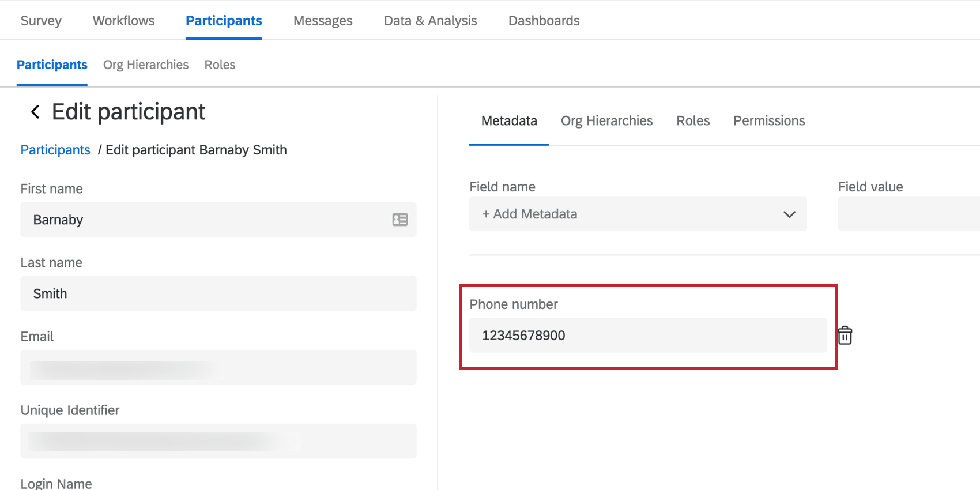The image size is (980, 490).
Task: Click the back arrow beside Edit participant
Action: [35, 112]
